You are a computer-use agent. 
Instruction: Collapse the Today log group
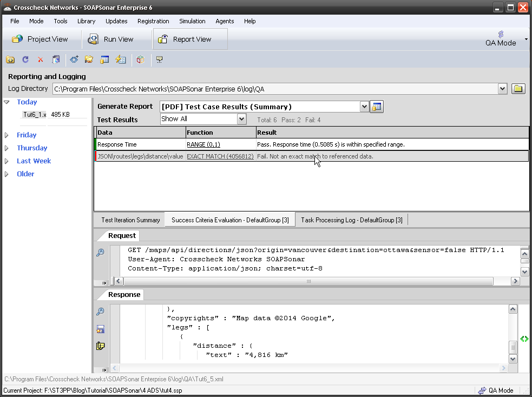click(6, 102)
